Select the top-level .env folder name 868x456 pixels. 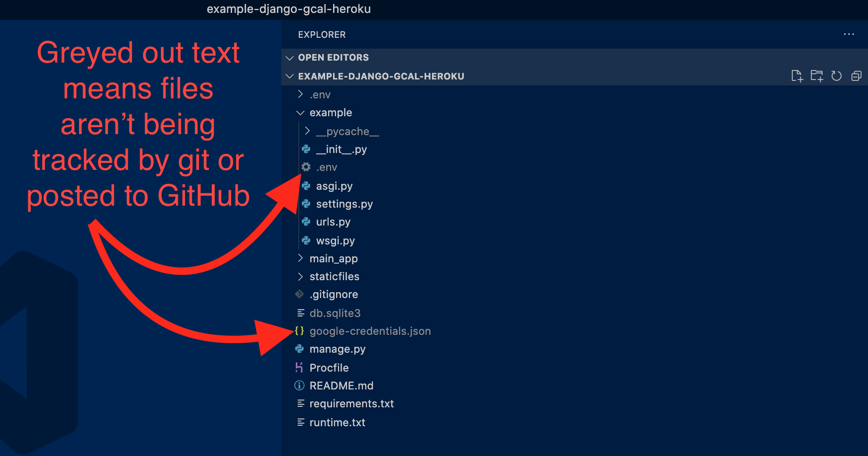[320, 94]
